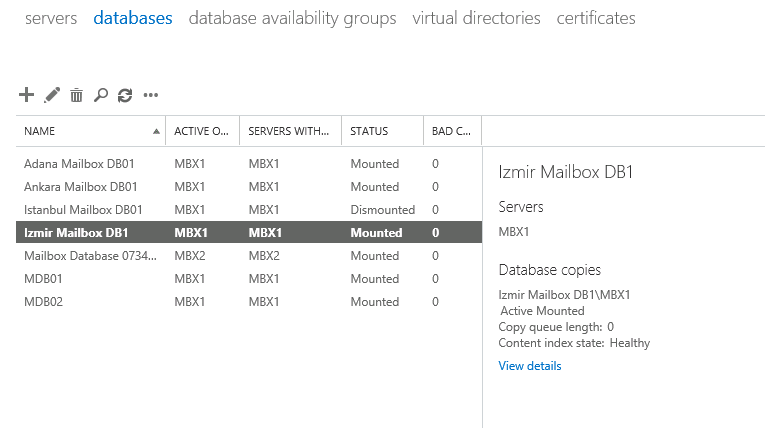Click MBX2 in the Active On column
The image size is (765, 428).
pyautogui.click(x=190, y=256)
